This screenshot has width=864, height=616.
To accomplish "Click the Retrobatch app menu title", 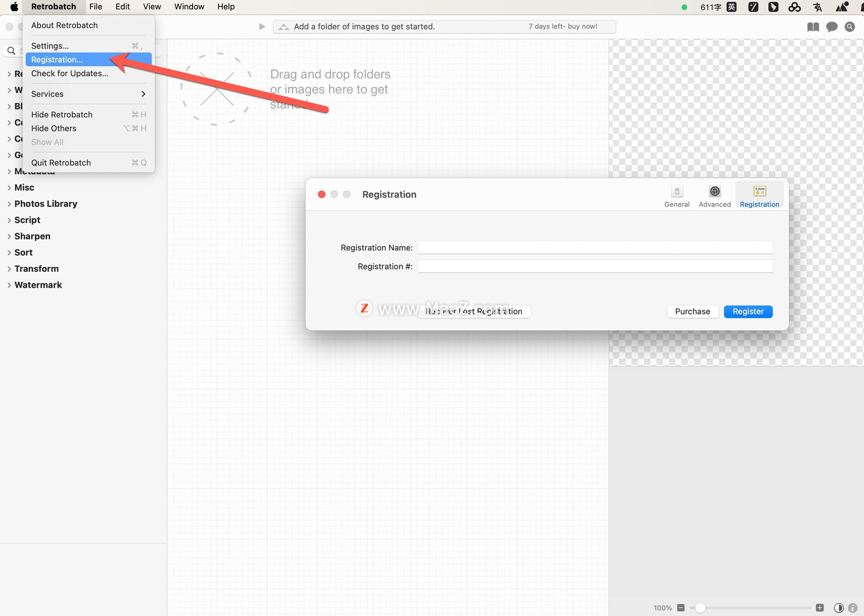I will (x=54, y=7).
